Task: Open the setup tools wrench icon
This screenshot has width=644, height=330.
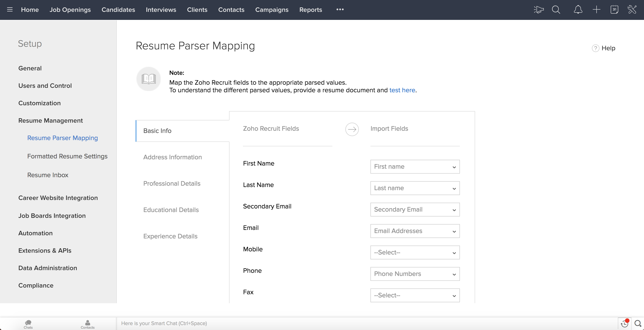Action: point(632,9)
